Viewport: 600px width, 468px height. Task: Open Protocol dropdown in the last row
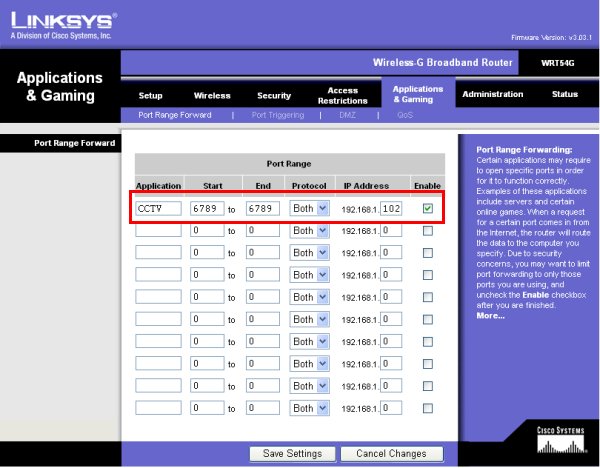pyautogui.click(x=309, y=408)
